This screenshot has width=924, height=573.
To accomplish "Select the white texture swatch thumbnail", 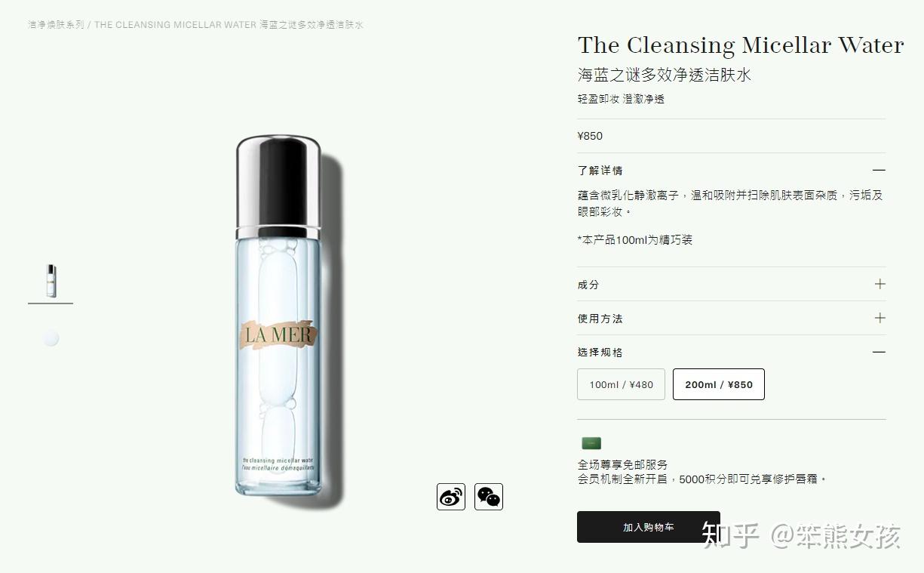I will (x=51, y=338).
